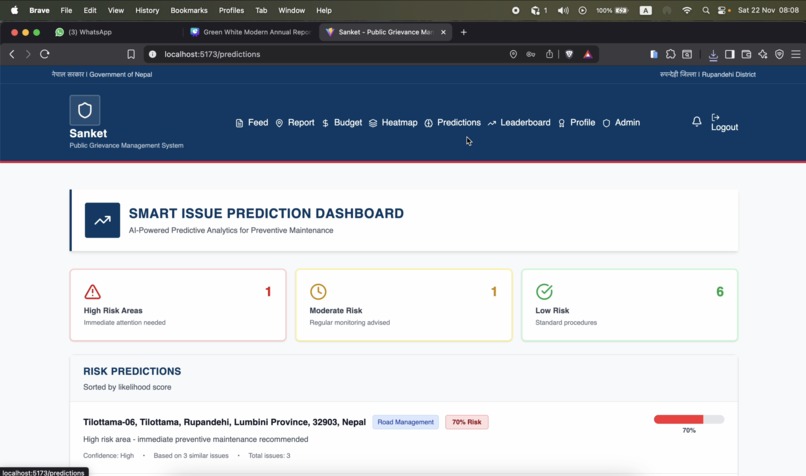Viewport: 806px width, 476px height.
Task: Click the Low Risk checkmark icon
Action: 544,291
